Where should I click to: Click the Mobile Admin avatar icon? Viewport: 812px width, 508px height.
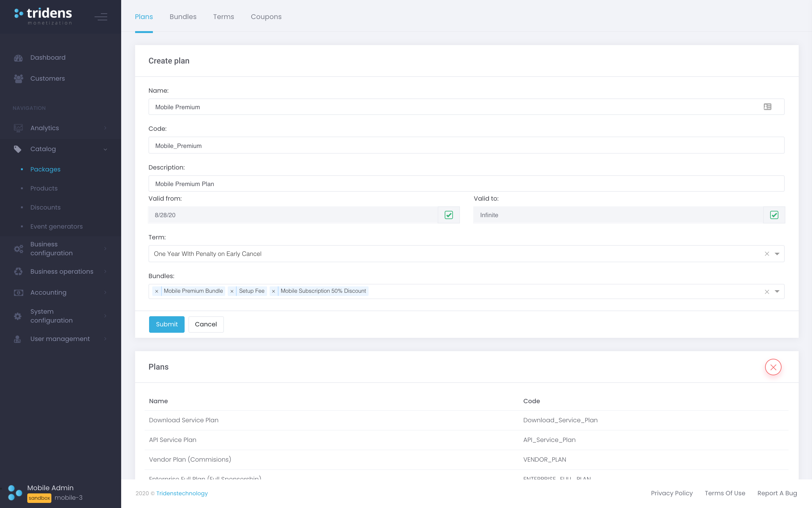pos(15,492)
